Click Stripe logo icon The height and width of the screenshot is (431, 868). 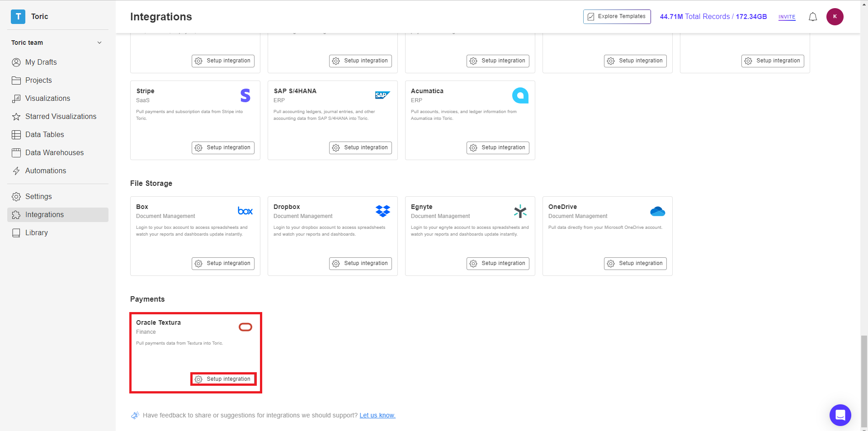(245, 95)
